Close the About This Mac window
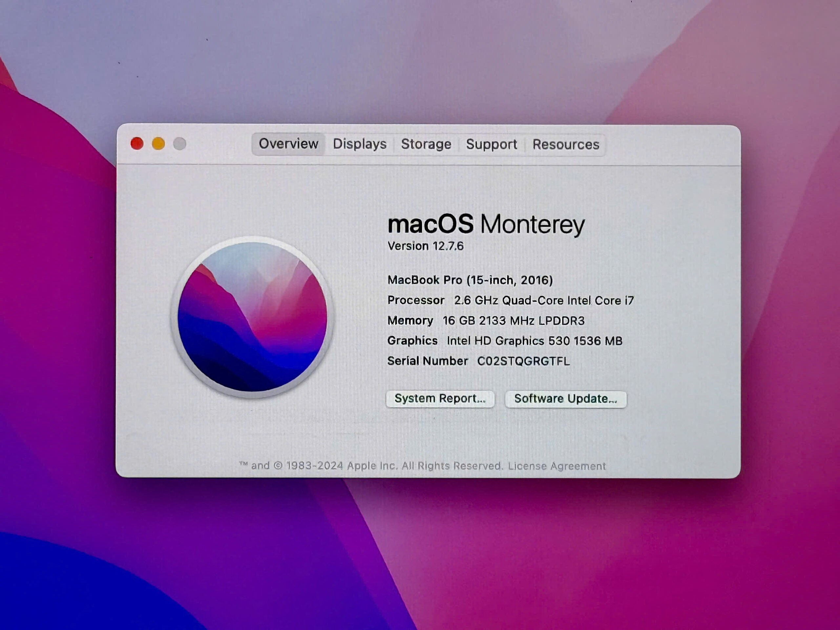 137,143
